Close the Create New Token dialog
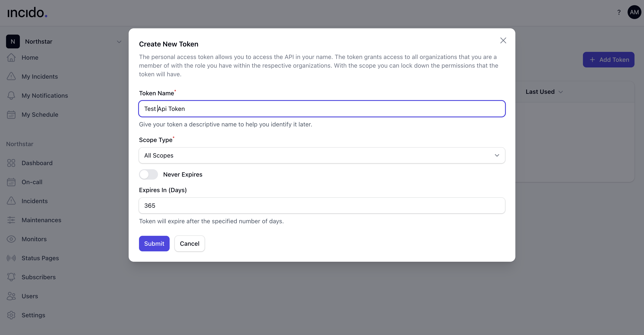 (503, 41)
